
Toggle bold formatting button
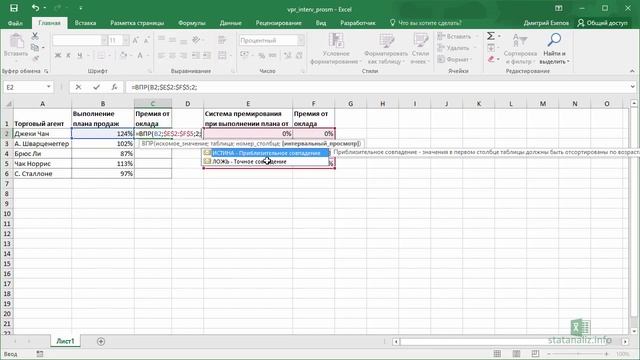(58, 55)
